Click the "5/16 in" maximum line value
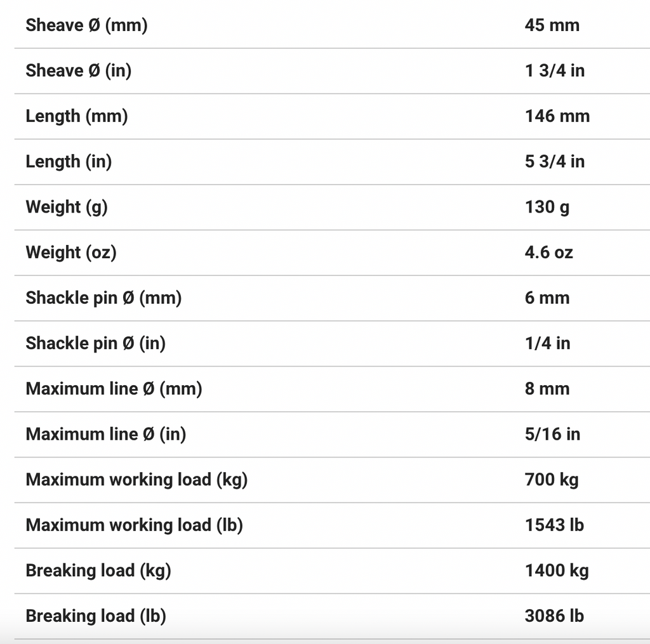This screenshot has width=650, height=644. (552, 435)
